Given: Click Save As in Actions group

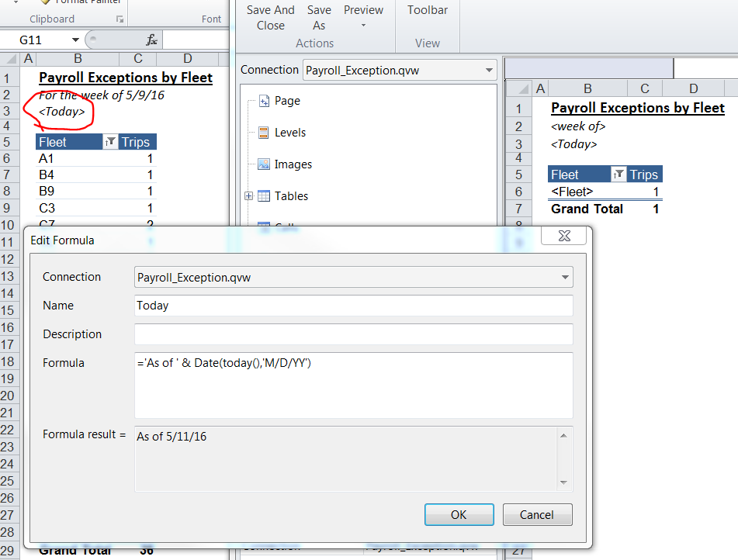Looking at the screenshot, I should point(319,18).
